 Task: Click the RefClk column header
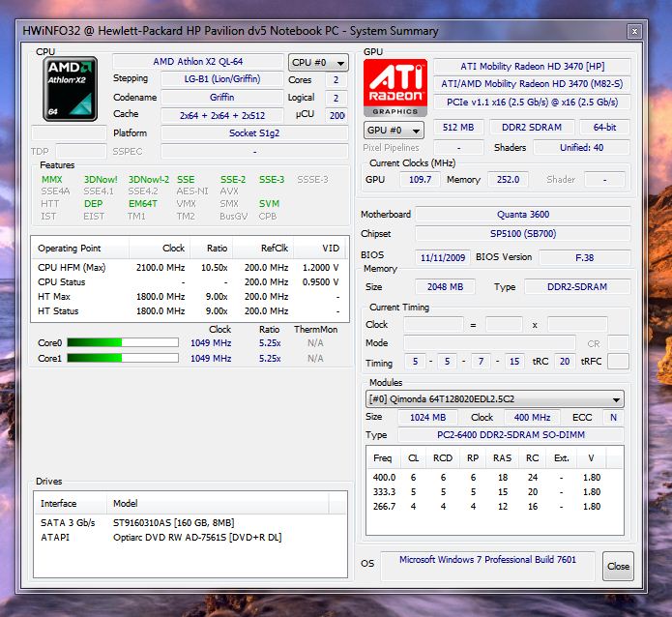click(x=262, y=249)
